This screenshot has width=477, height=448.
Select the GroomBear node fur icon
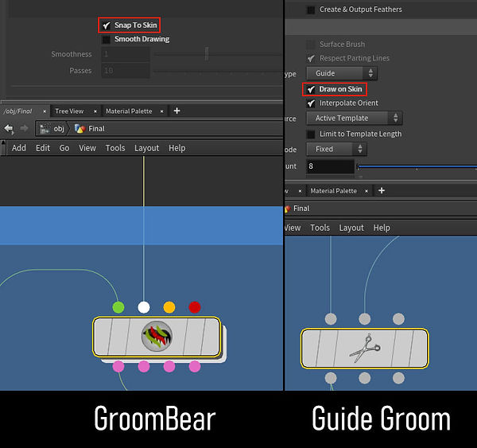[157, 337]
